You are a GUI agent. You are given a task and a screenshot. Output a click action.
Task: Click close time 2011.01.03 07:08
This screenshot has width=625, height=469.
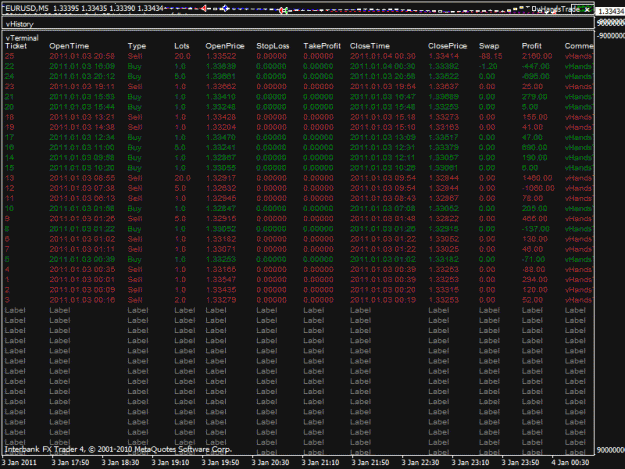[x=383, y=209]
